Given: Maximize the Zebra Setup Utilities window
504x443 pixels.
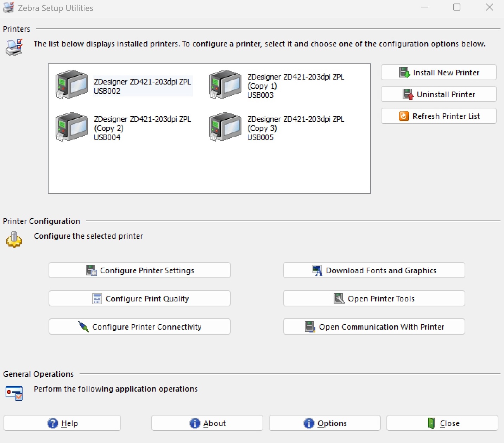Looking at the screenshot, I should pos(457,7).
